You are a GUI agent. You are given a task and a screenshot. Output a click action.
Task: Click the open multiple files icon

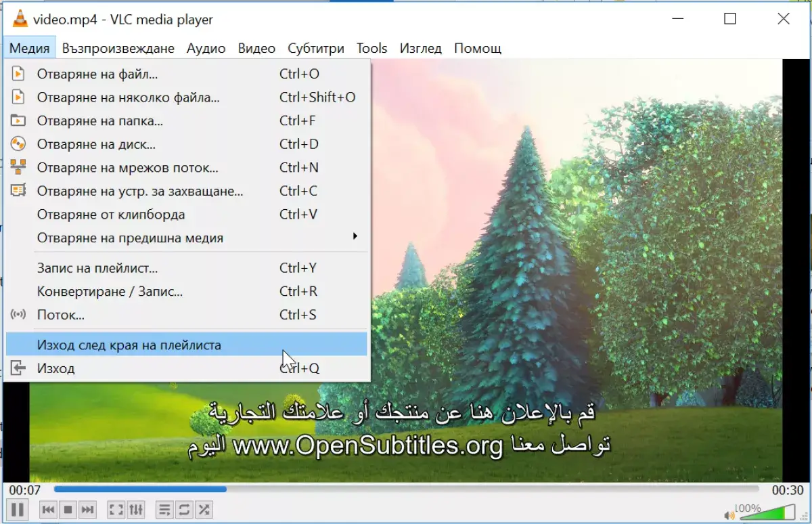[x=18, y=97]
